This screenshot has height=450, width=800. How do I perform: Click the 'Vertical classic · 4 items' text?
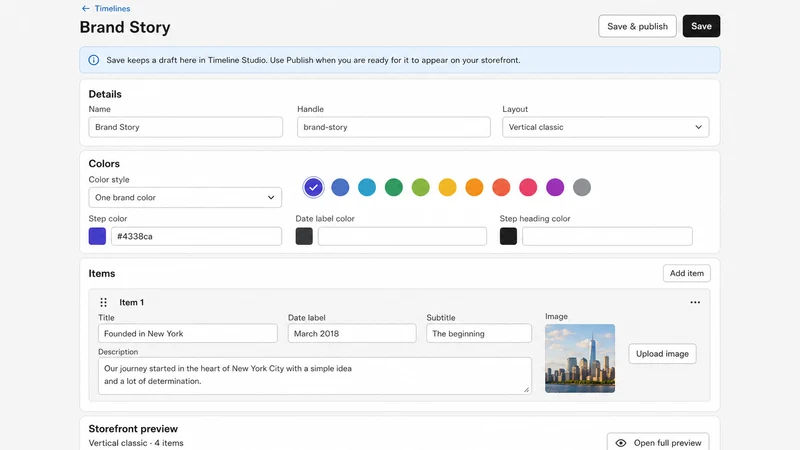click(136, 443)
